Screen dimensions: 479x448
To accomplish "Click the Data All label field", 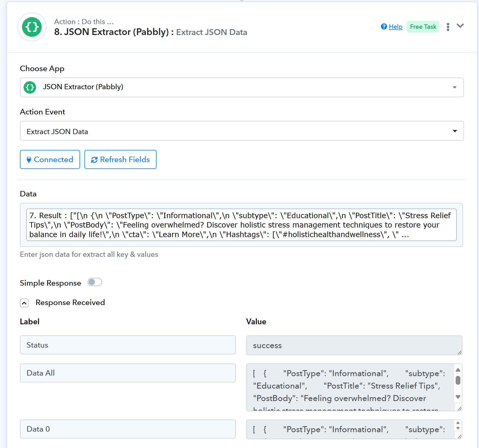I will [x=128, y=373].
